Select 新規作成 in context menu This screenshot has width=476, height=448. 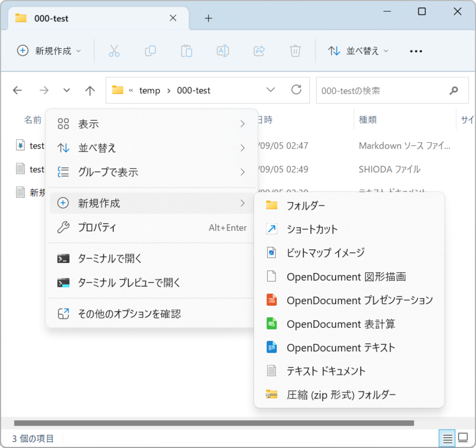pos(151,203)
